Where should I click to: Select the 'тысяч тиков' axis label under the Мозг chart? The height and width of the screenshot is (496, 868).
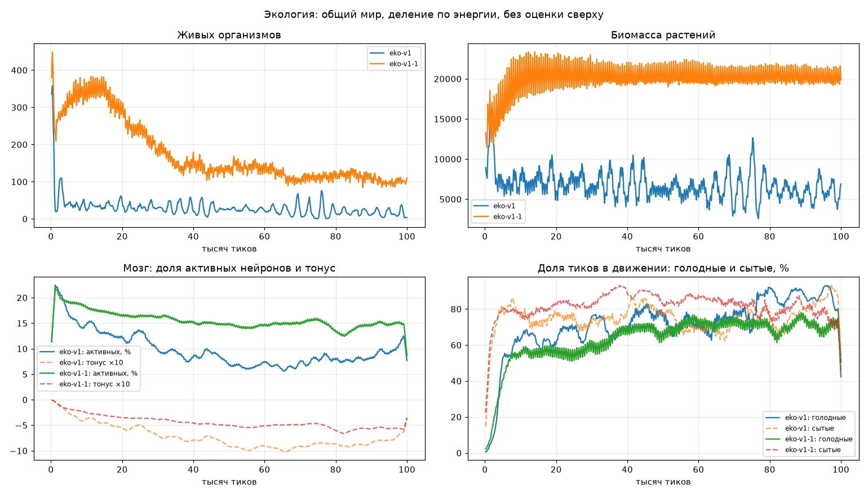[x=229, y=482]
